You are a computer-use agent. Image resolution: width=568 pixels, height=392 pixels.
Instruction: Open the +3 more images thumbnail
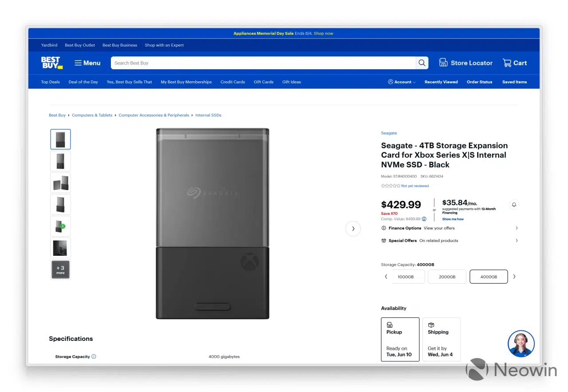tap(60, 269)
